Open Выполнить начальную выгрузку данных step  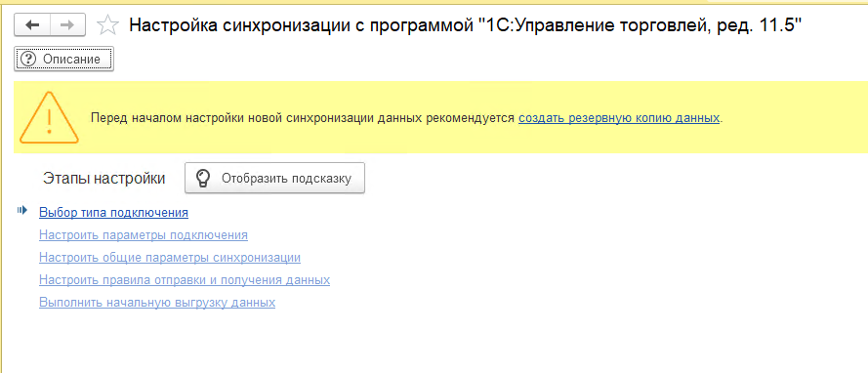157,303
